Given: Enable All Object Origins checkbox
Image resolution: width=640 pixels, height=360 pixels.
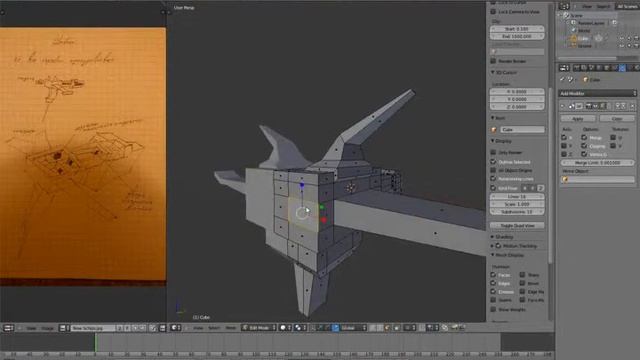Looking at the screenshot, I should 493,170.
